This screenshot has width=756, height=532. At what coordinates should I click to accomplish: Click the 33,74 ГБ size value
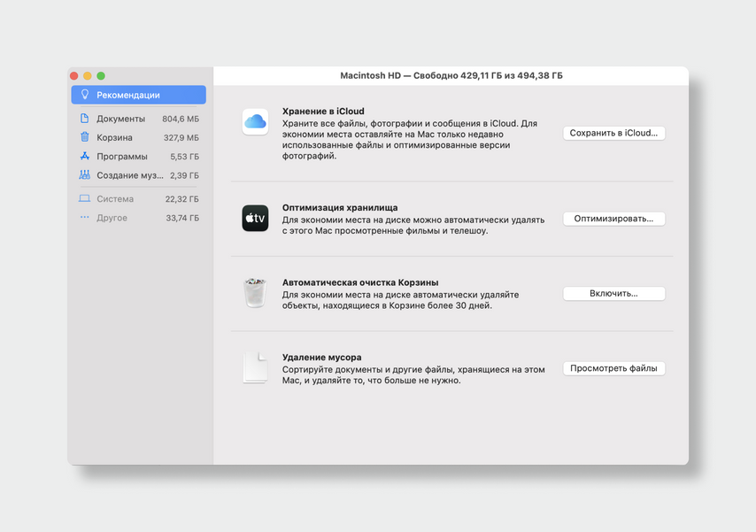click(182, 218)
